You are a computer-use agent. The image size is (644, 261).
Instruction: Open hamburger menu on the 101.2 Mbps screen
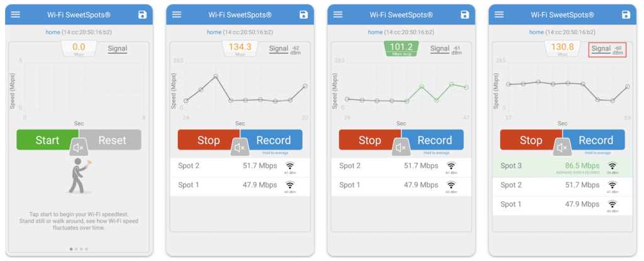pos(338,14)
